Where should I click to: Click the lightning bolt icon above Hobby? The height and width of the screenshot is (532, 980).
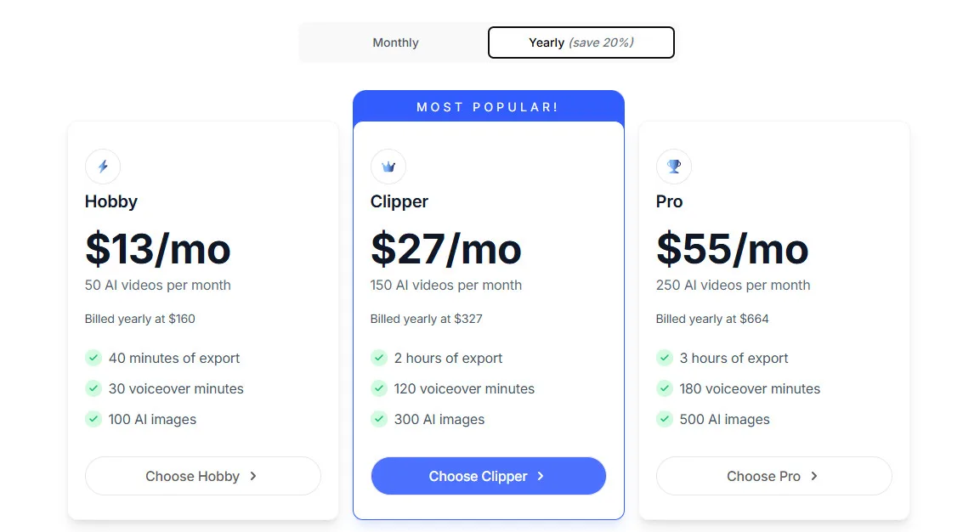point(103,167)
